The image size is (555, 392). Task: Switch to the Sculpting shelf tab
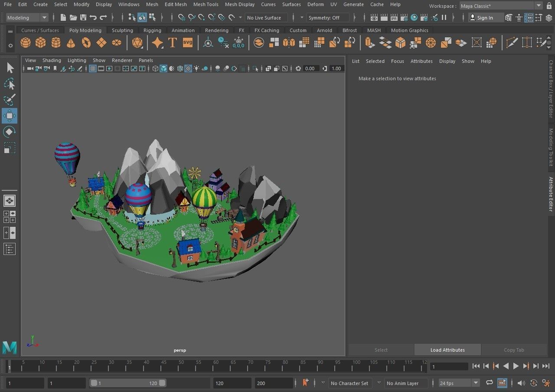click(122, 30)
